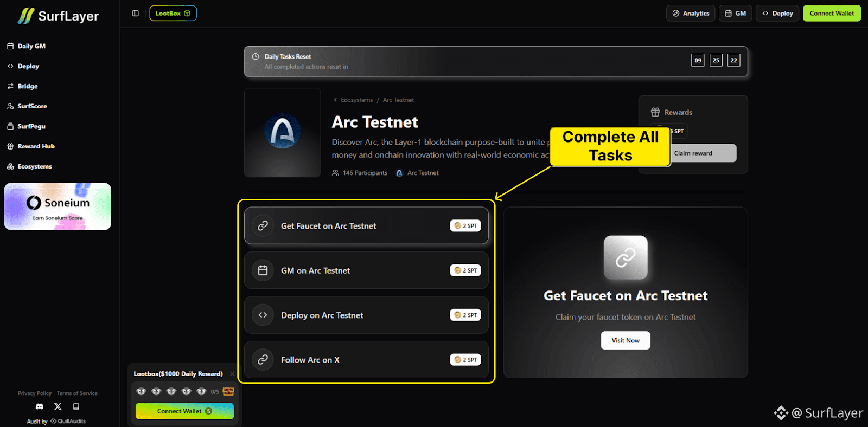Click the Visit Now button
Screen dimensions: 868x427
(626, 340)
